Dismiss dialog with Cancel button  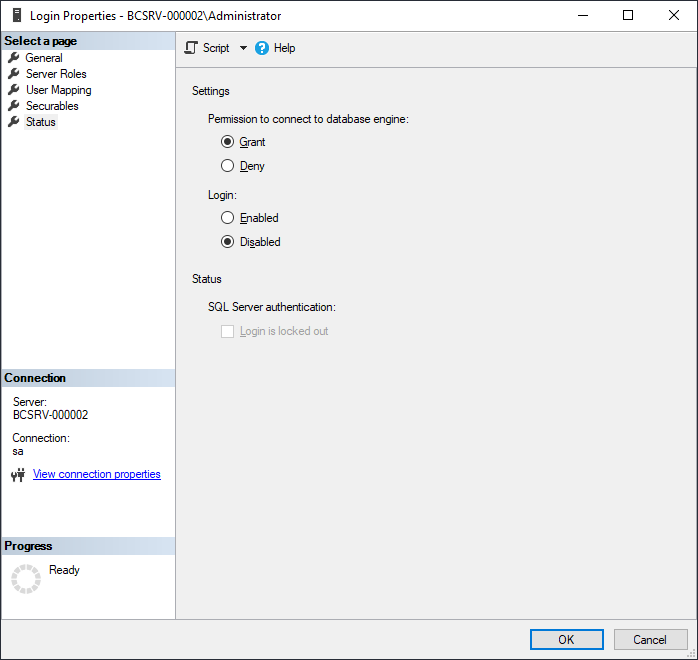[x=650, y=640]
